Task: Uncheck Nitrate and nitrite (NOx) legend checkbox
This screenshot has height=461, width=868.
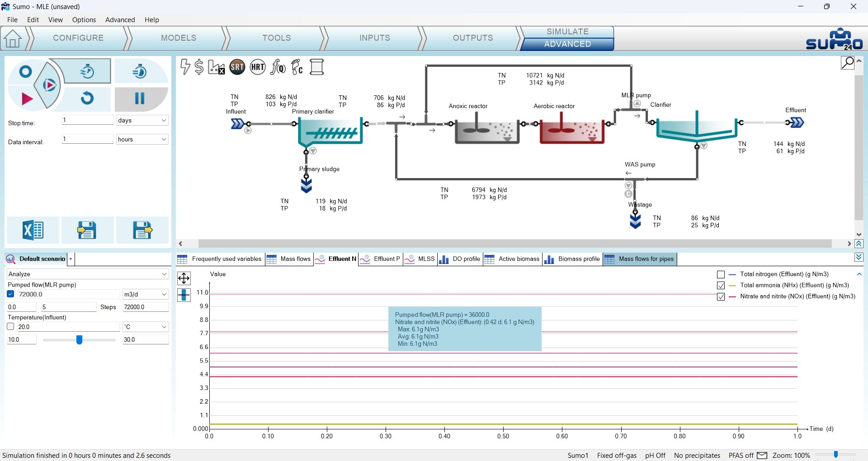Action: tap(721, 297)
